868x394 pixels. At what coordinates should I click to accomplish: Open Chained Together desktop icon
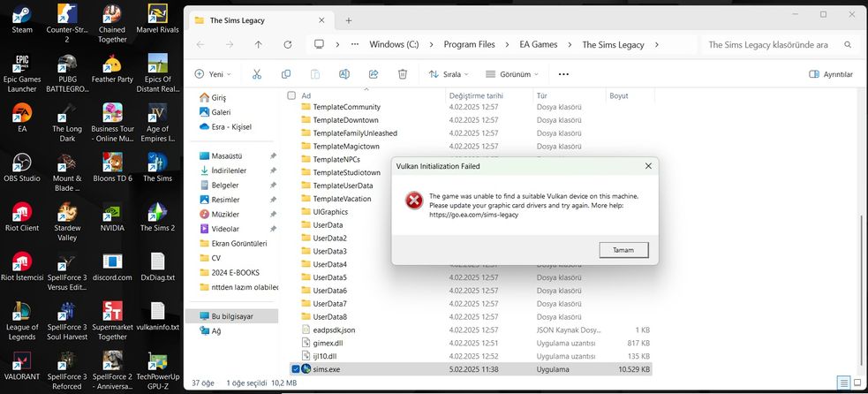point(112,23)
